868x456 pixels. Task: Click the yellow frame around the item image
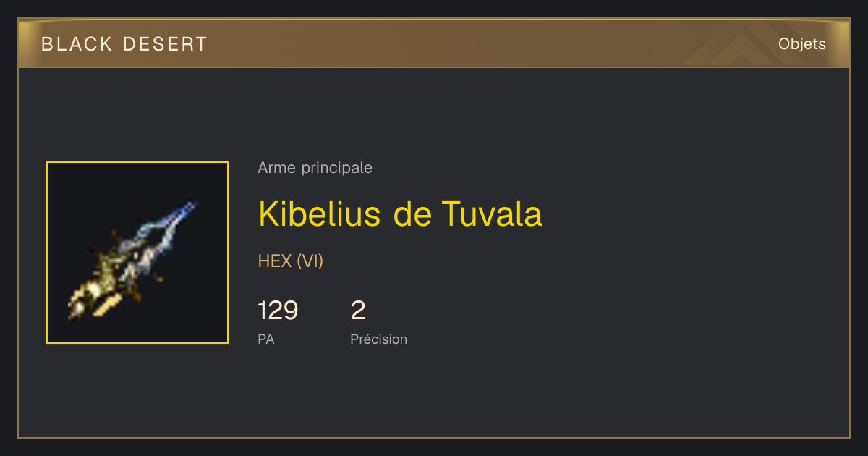(x=137, y=162)
